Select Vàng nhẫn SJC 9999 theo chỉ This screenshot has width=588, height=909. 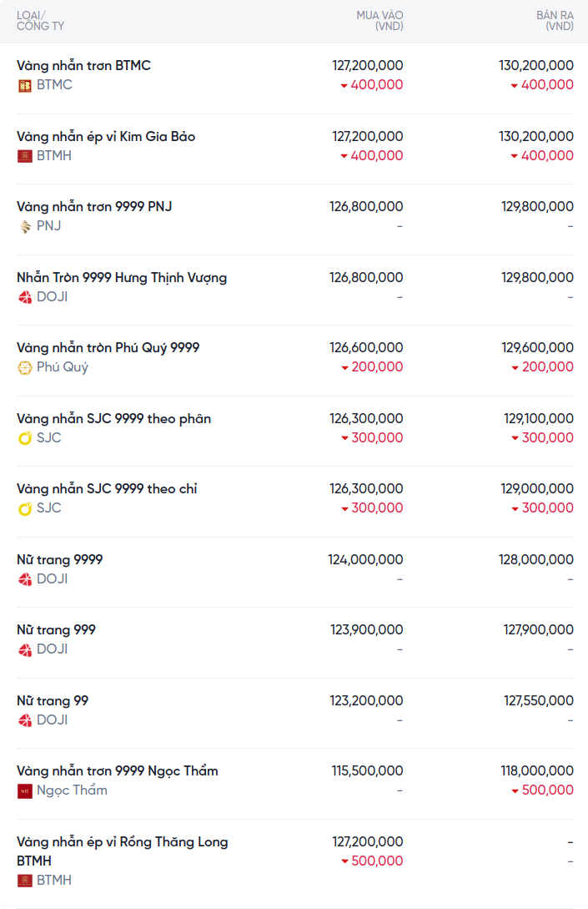[x=107, y=488]
